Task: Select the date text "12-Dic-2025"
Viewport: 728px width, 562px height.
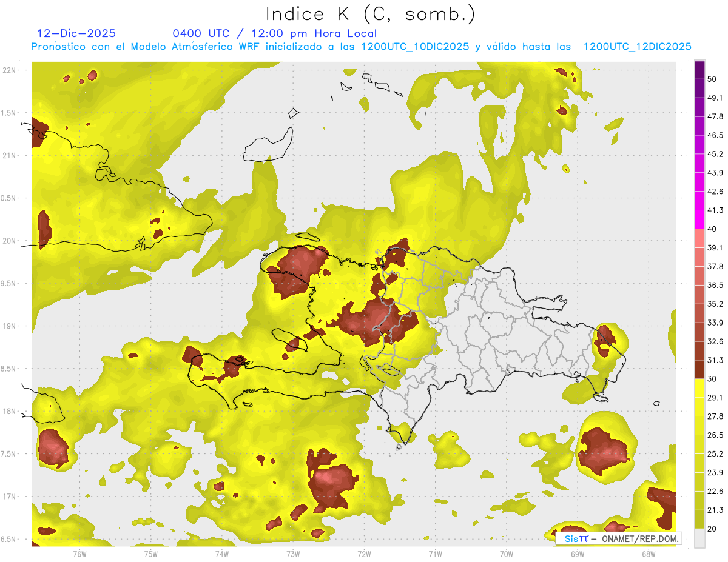Action: pos(76,33)
